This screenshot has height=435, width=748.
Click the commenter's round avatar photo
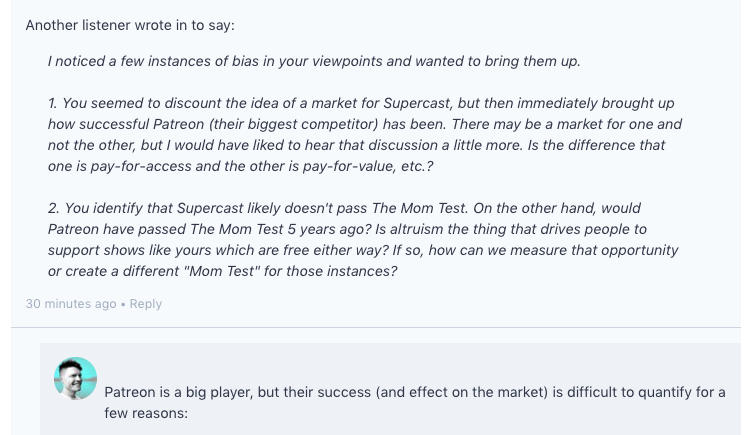coord(75,379)
